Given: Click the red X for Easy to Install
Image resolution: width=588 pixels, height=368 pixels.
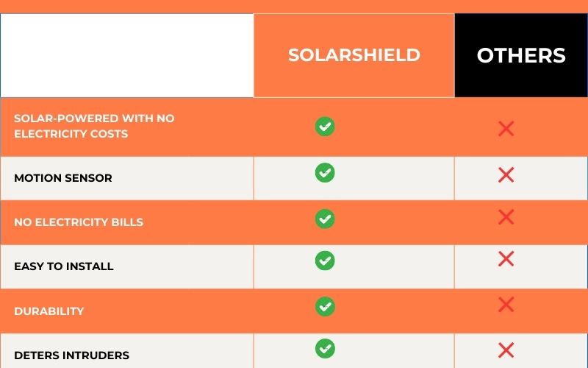Looking at the screenshot, I should [x=506, y=259].
